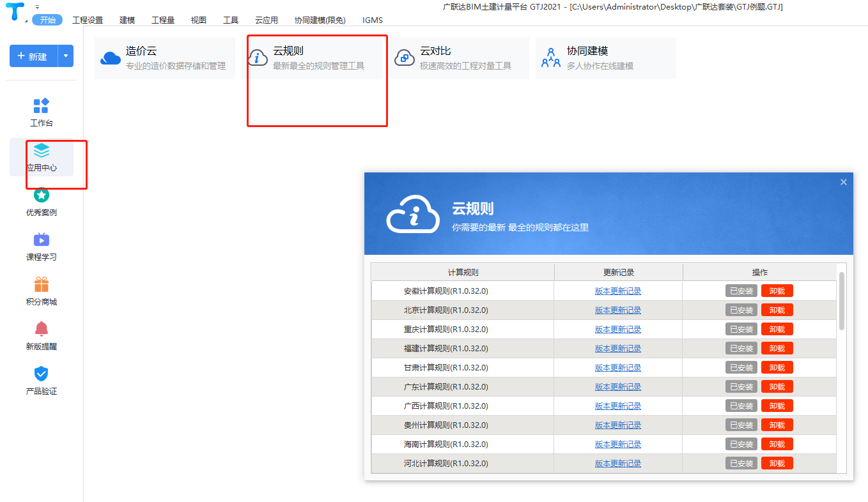Uninstall 重庆计算规则 with 卸载 button
Screen dimensions: 868x502
(x=777, y=329)
